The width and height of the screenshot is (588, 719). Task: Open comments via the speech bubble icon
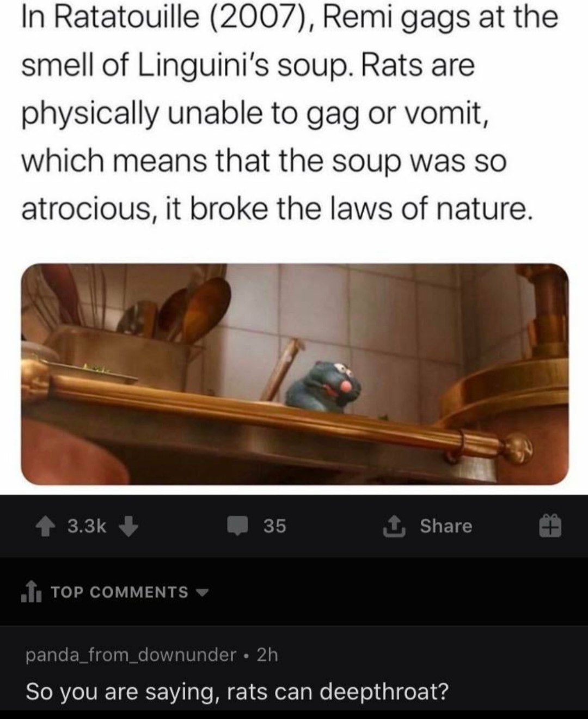tap(238, 526)
